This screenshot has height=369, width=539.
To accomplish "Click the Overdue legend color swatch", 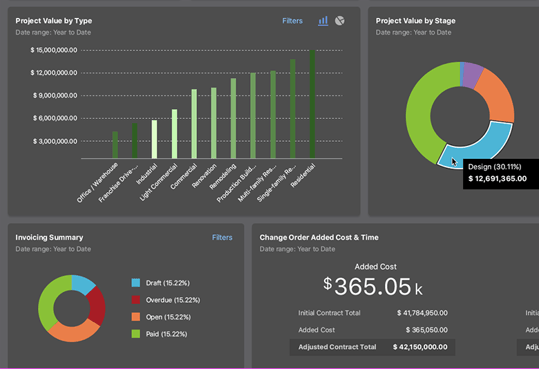I will [x=136, y=300].
